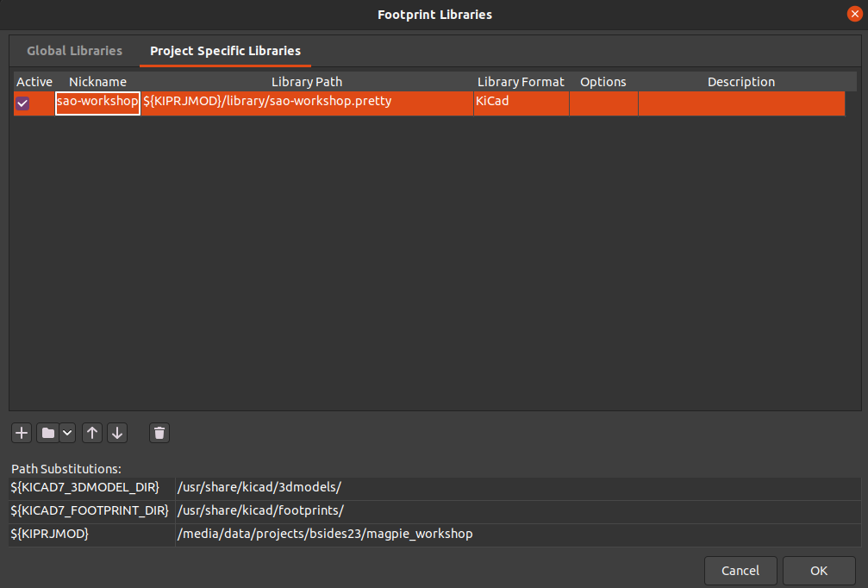
Task: Click the move library up arrow icon
Action: 92,433
